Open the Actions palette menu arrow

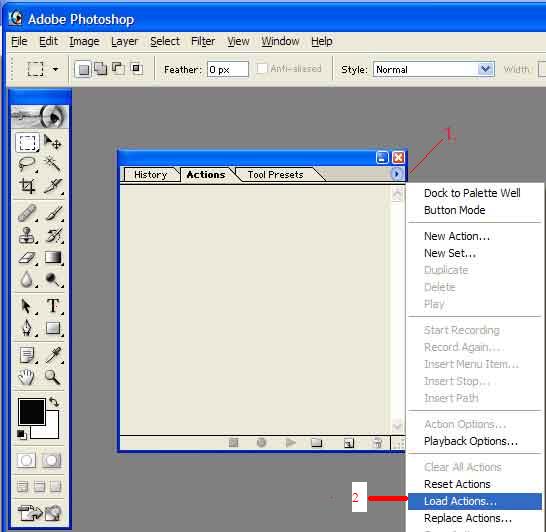(x=396, y=173)
